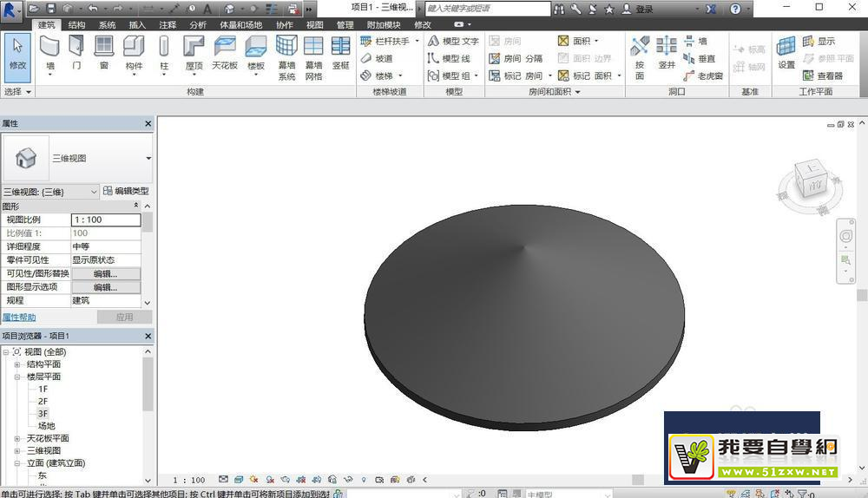Open the 属性帮助 link

[x=19, y=317]
